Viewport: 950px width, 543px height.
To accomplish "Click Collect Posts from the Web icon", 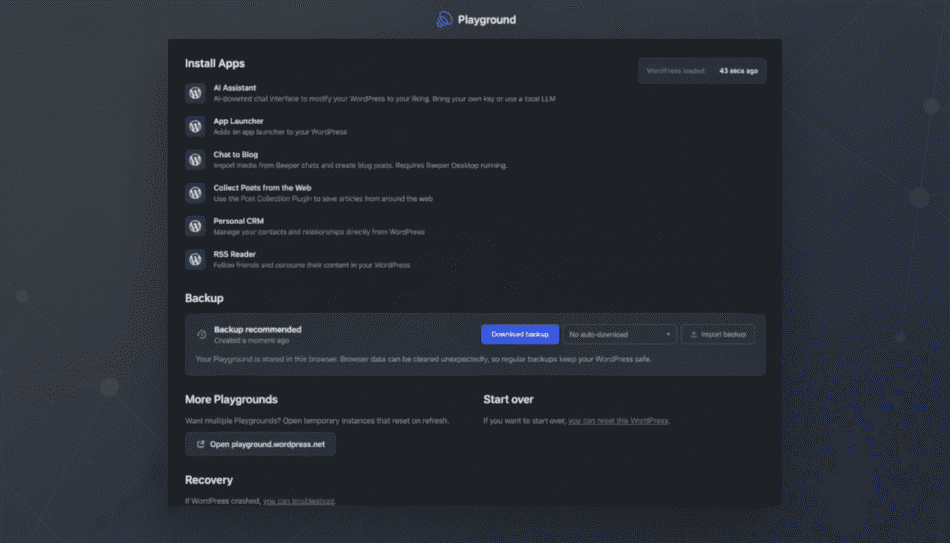I will [195, 192].
